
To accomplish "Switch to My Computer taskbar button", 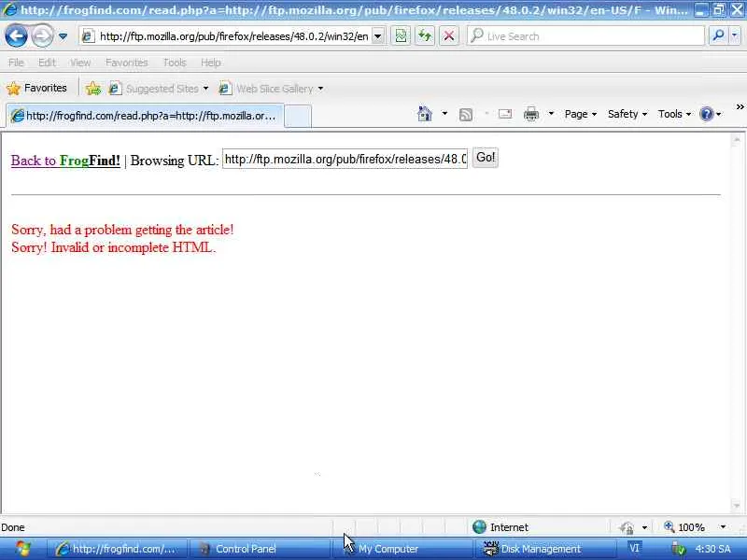I will tap(402, 549).
